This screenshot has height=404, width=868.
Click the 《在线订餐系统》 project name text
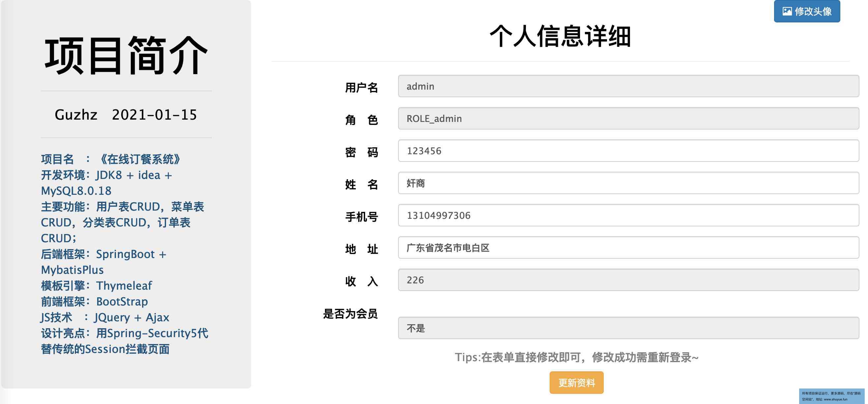140,159
